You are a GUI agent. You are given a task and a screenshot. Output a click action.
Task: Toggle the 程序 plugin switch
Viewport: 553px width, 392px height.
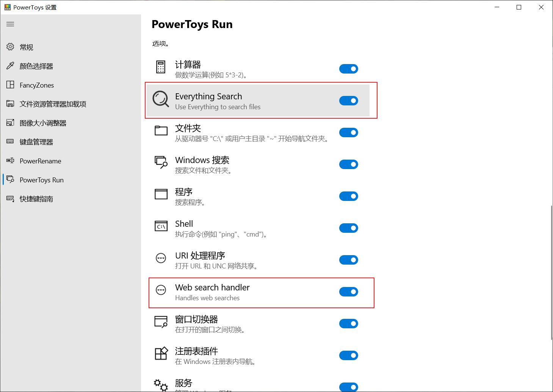click(349, 196)
